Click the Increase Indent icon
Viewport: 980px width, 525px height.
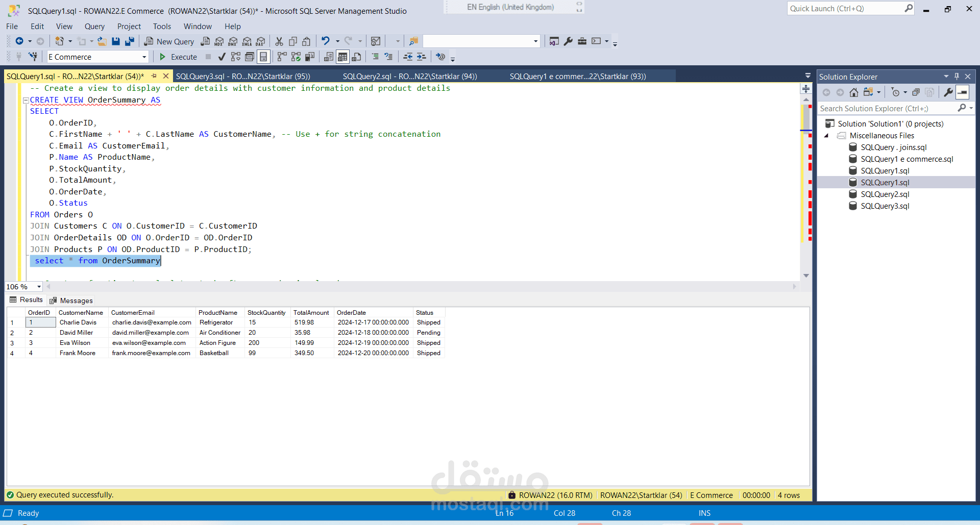421,57
